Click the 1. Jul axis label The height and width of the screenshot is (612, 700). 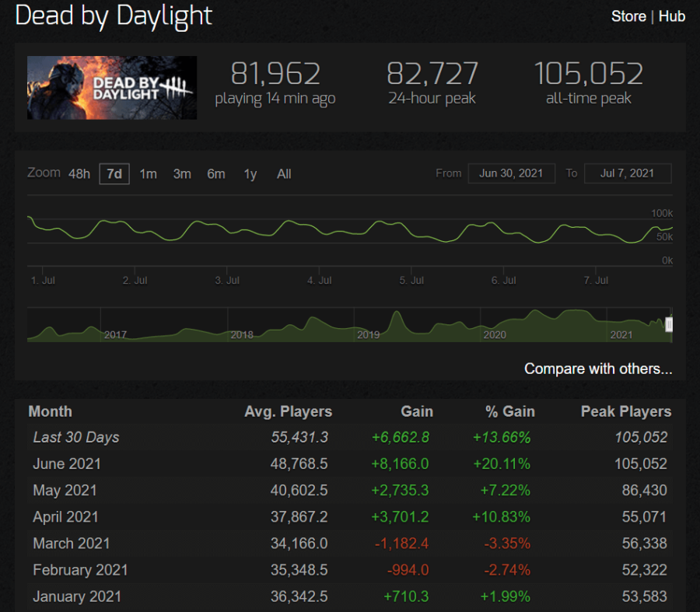click(x=43, y=280)
